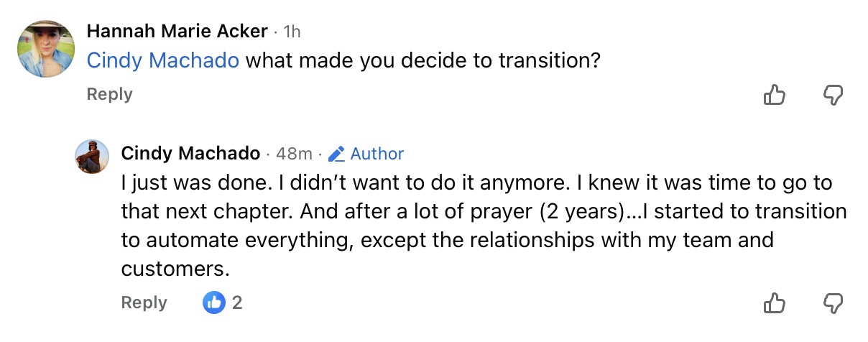Click thumbs up on Cindy Machado's reply
Screen dimensions: 868x342
(775, 302)
